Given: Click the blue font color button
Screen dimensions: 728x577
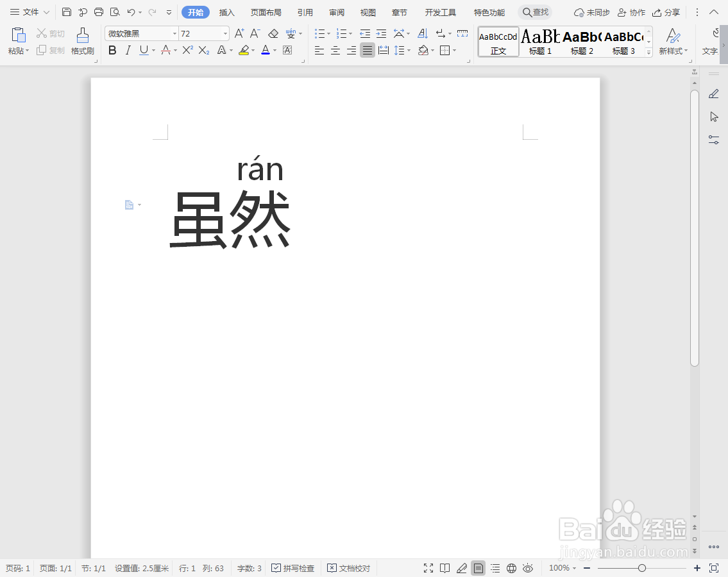Looking at the screenshot, I should click(x=266, y=50).
